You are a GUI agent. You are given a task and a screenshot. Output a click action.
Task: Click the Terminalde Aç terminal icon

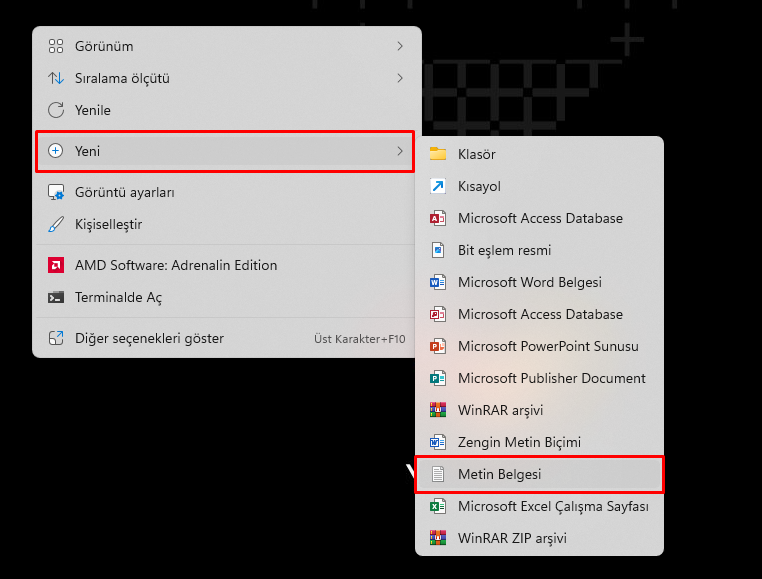coord(56,297)
